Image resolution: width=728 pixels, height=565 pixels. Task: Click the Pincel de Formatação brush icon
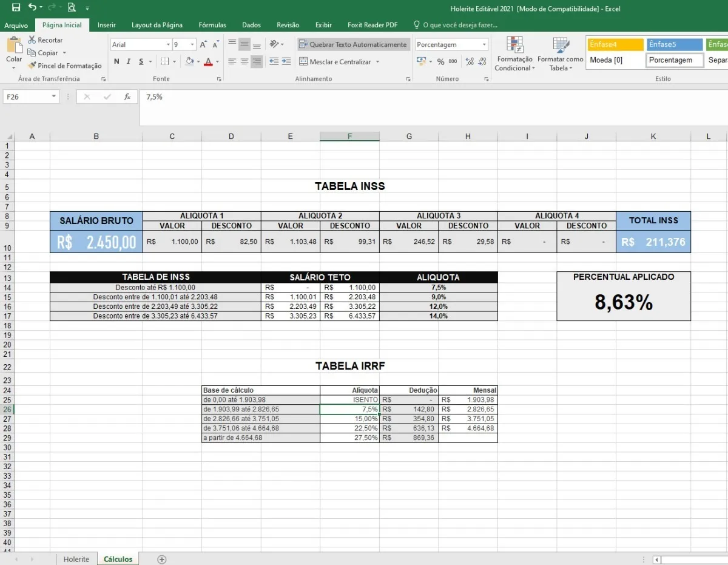click(32, 66)
